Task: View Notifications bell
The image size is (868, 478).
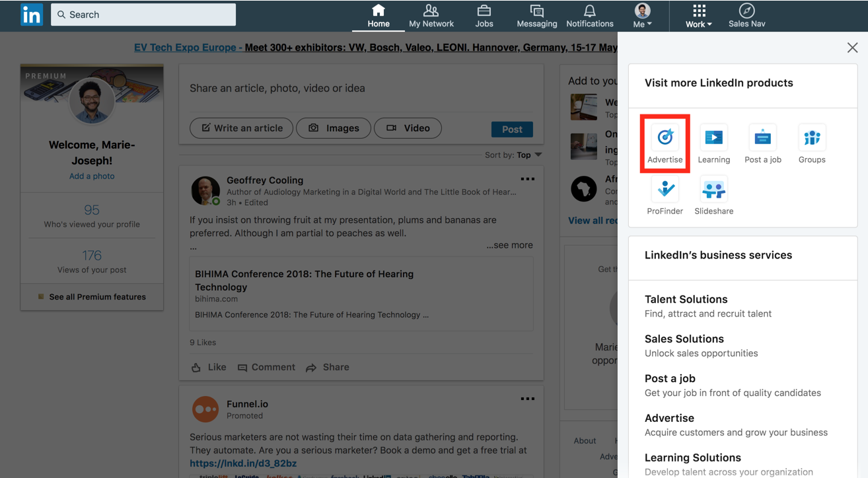Action: (590, 17)
